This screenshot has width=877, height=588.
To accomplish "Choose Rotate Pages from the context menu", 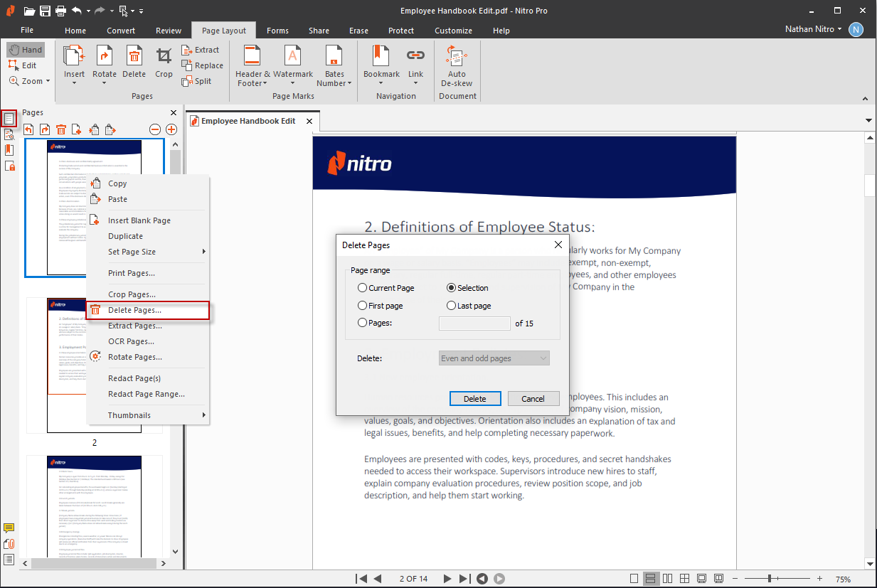I will pos(134,357).
